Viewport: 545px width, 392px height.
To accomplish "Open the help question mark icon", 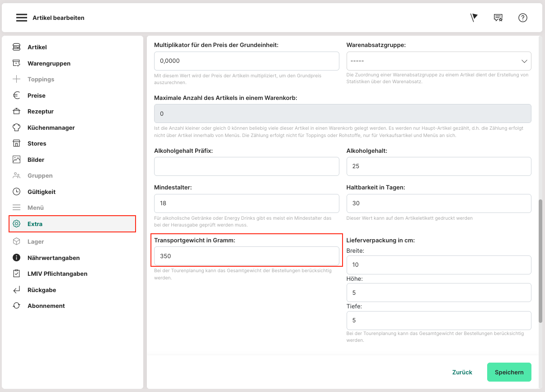I will 523,18.
